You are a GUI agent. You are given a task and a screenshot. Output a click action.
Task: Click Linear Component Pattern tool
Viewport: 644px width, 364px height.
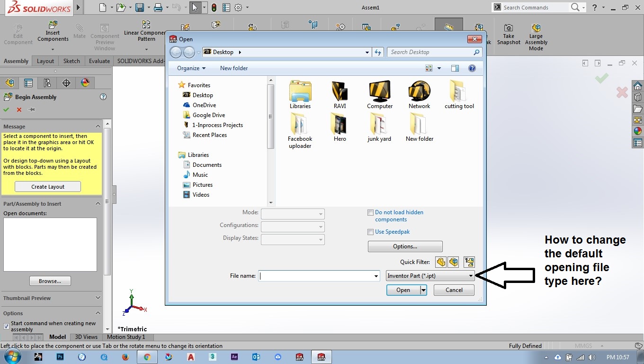(x=146, y=31)
